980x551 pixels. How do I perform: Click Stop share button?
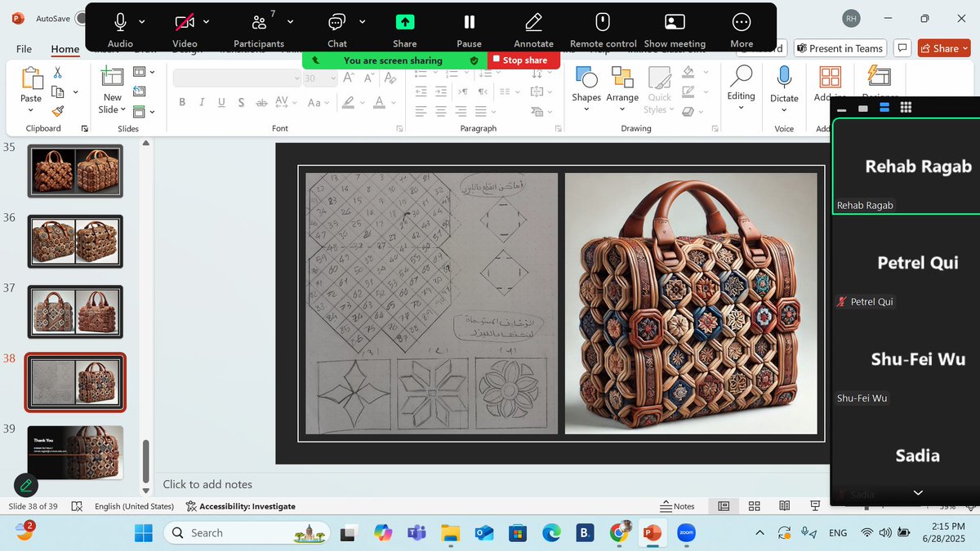pyautogui.click(x=524, y=60)
